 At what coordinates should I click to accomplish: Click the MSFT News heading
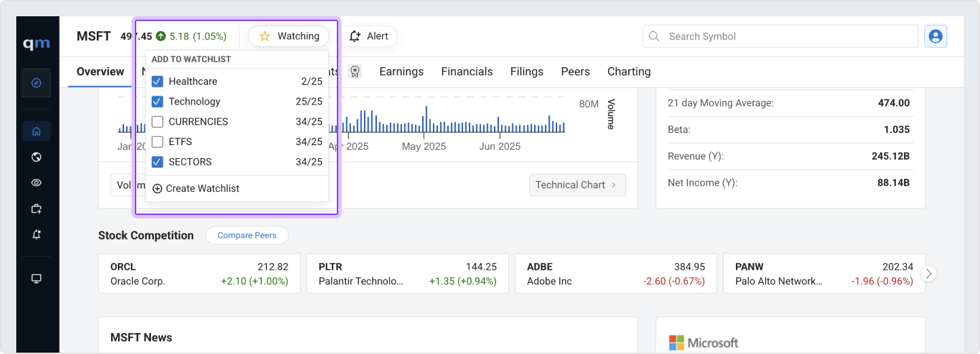pos(141,337)
